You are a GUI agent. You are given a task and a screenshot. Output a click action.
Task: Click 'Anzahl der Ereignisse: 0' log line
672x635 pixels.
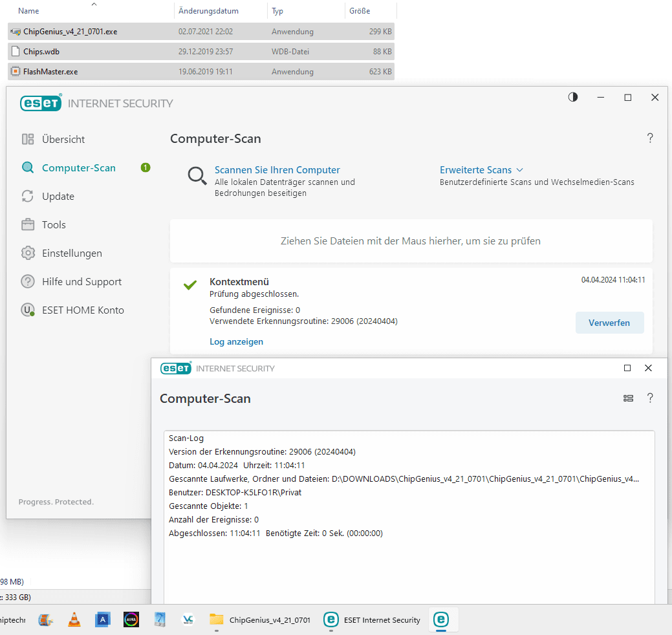click(214, 520)
